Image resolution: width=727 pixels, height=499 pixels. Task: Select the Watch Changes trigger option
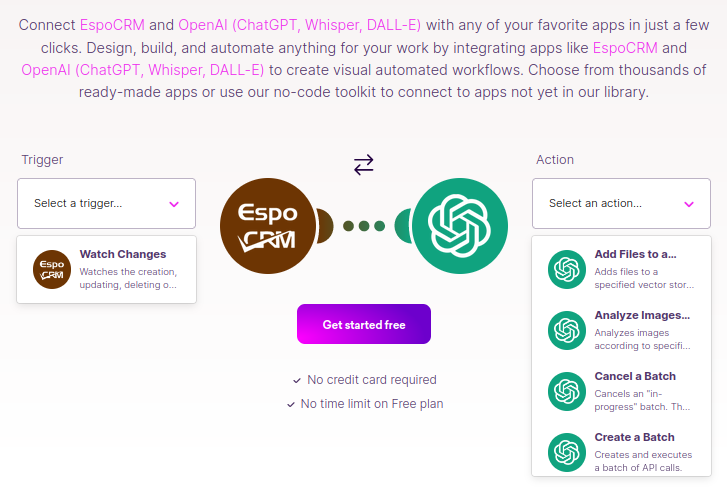[x=107, y=269]
